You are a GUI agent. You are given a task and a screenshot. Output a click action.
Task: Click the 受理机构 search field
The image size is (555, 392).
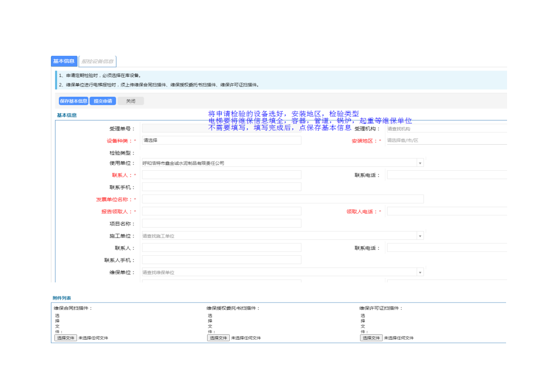[x=447, y=129]
